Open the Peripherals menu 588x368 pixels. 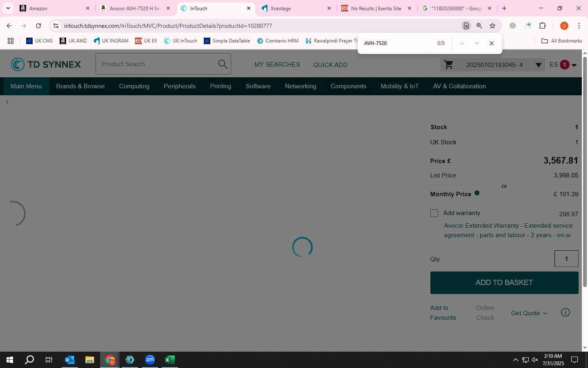[180, 86]
